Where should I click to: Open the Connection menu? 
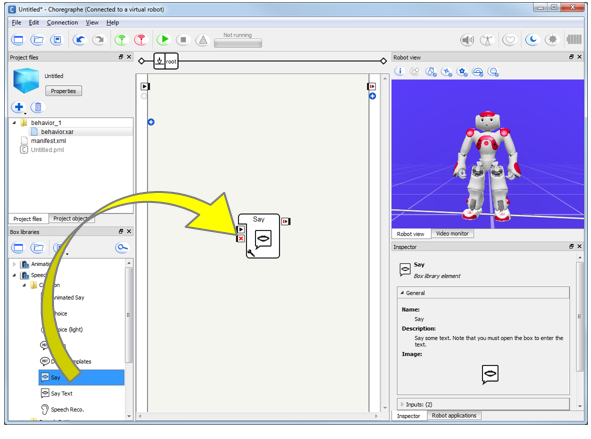coord(62,23)
